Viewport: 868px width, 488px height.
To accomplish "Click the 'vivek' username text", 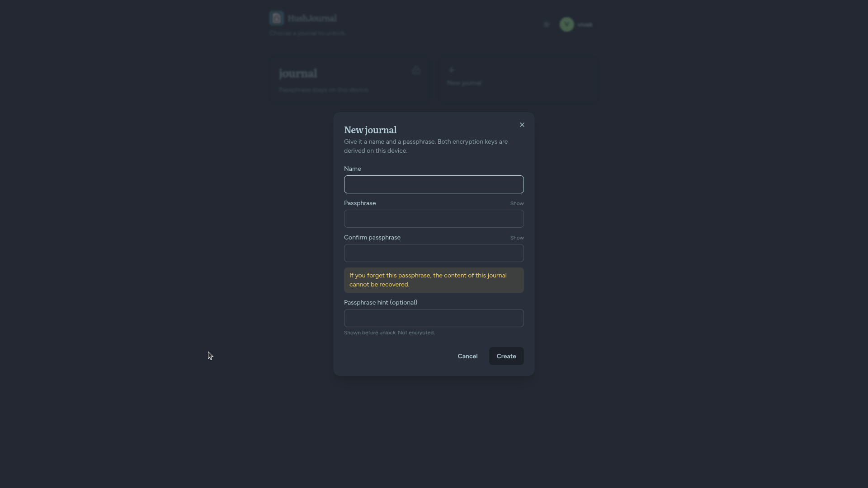I will point(585,24).
